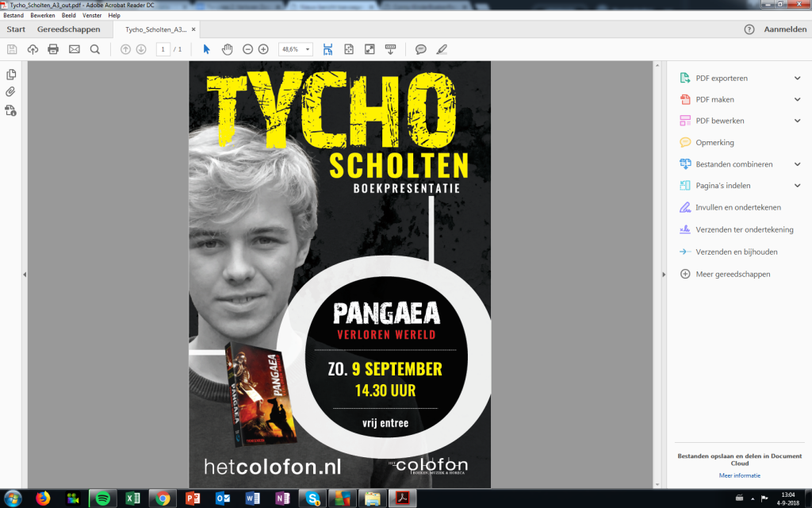Screen dimensions: 812x508
Task: Open Google Chrome from the taskbar
Action: (163, 498)
